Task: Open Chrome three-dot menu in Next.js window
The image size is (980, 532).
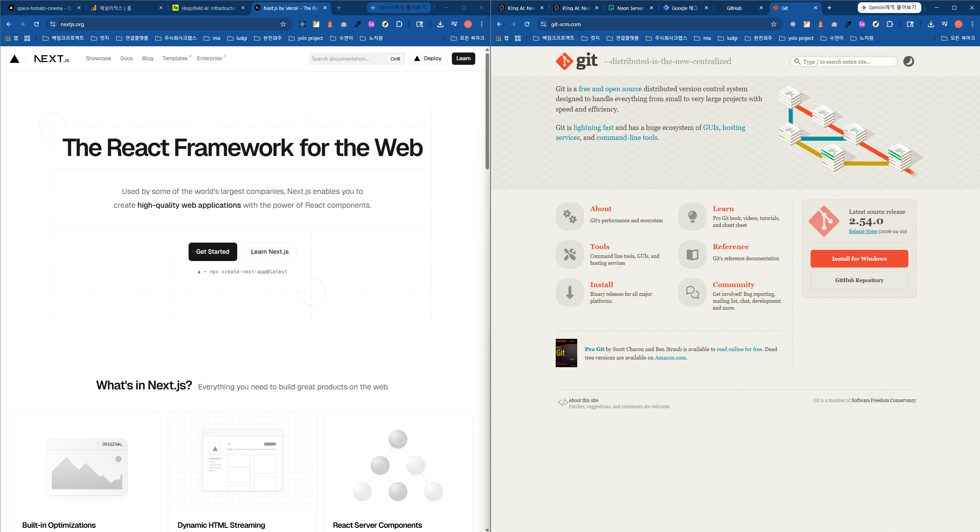Action: pyautogui.click(x=482, y=24)
